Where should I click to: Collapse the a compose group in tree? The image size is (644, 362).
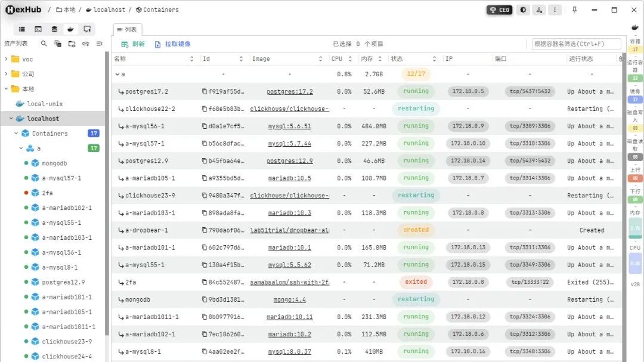pyautogui.click(x=21, y=148)
